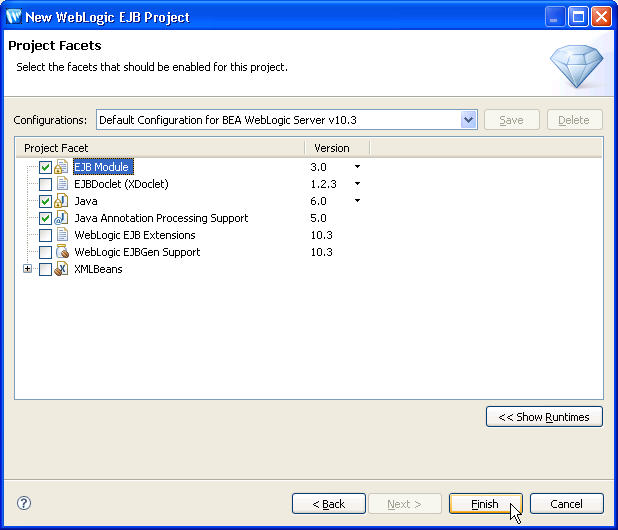Click the Delete configuration button

[x=574, y=120]
